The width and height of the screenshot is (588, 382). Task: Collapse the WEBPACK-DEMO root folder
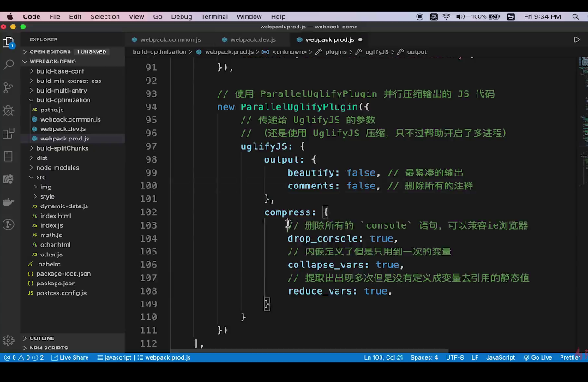pos(73,62)
